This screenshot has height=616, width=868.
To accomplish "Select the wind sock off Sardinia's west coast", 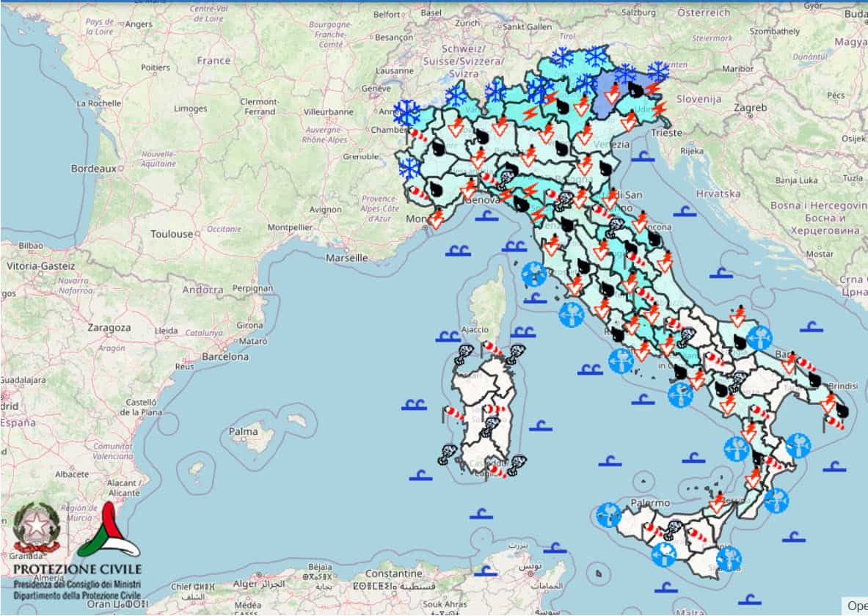I will click(453, 413).
